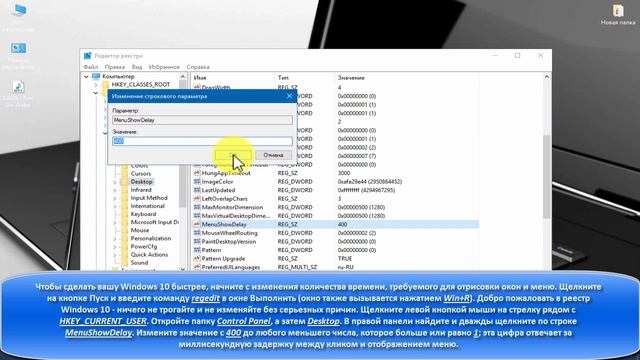This screenshot has height=360, width=640.
Task: Select the Infrared key in tree
Action: pyautogui.click(x=141, y=190)
